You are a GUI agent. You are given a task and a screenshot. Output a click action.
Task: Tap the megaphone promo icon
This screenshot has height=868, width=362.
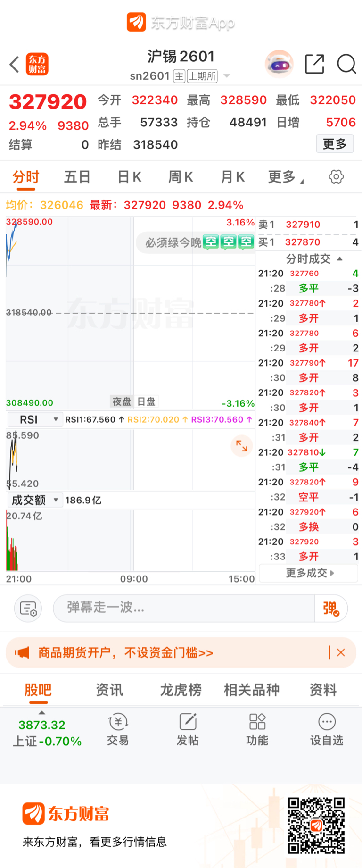point(22,653)
